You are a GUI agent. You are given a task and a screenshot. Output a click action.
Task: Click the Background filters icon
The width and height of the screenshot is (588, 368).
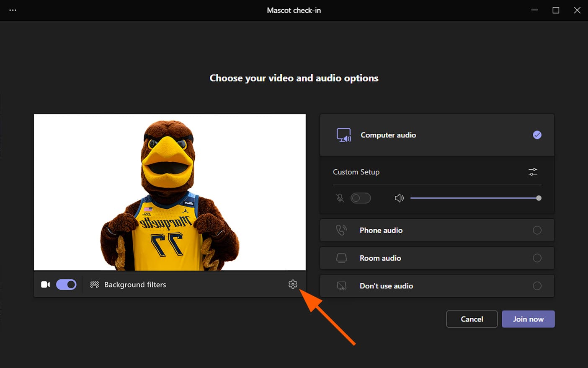pyautogui.click(x=95, y=285)
